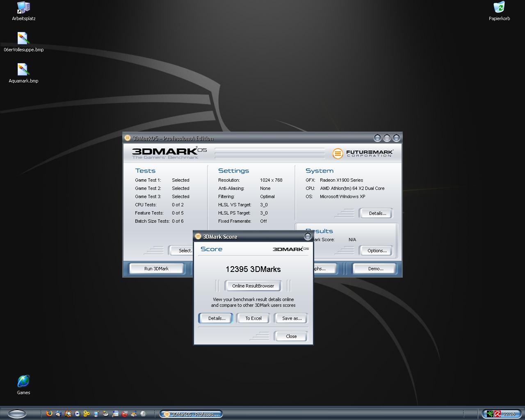Click the 'N/A' score value in Results
Screen dimensions: 525x420
click(352, 240)
